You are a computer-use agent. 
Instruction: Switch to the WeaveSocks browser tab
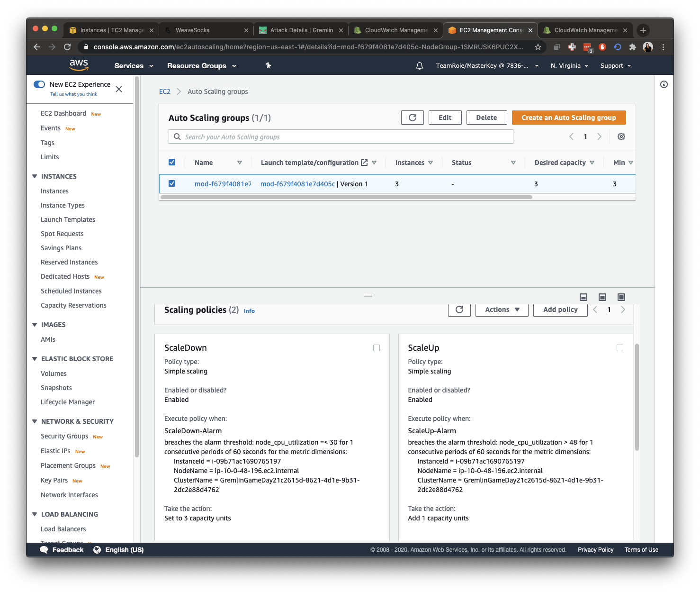pyautogui.click(x=206, y=30)
